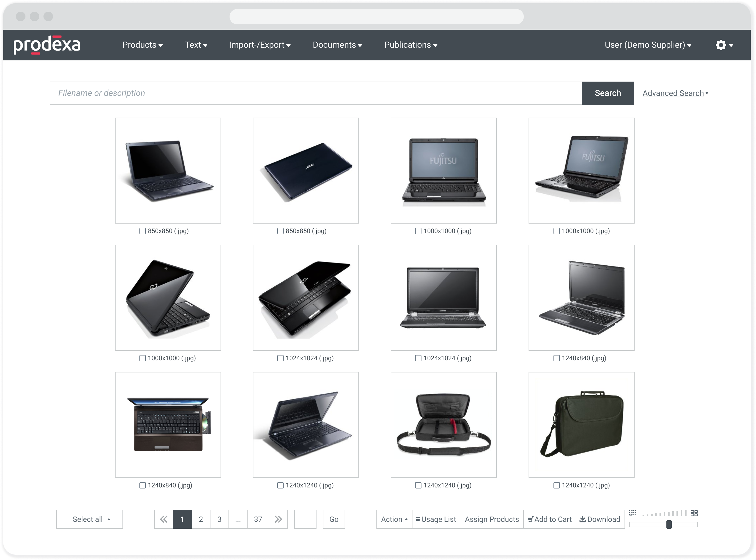This screenshot has width=756, height=560.
Task: Open the Select all dropdown
Action: (x=90, y=519)
